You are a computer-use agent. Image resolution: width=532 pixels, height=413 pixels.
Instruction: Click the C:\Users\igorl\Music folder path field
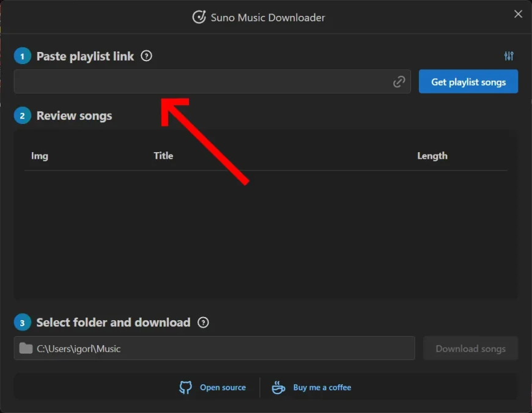pos(214,348)
